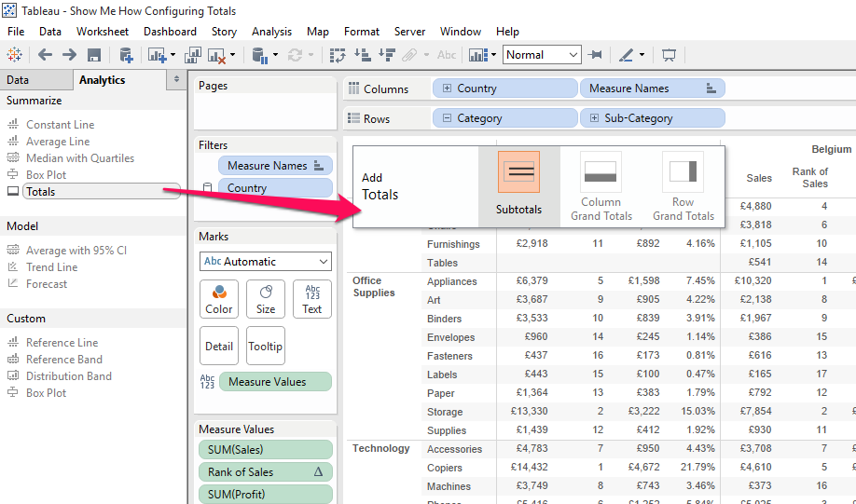
Task: Save the workbook with the disk icon
Action: [x=94, y=55]
